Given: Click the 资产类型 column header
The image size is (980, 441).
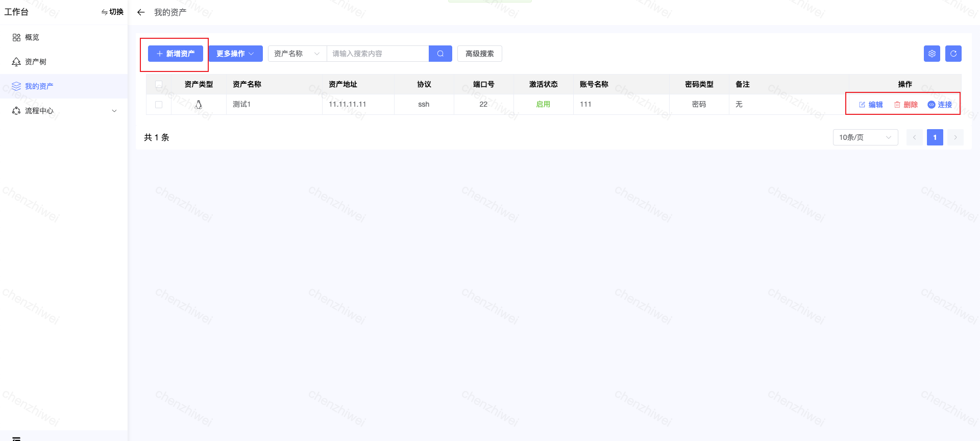Looking at the screenshot, I should (199, 84).
